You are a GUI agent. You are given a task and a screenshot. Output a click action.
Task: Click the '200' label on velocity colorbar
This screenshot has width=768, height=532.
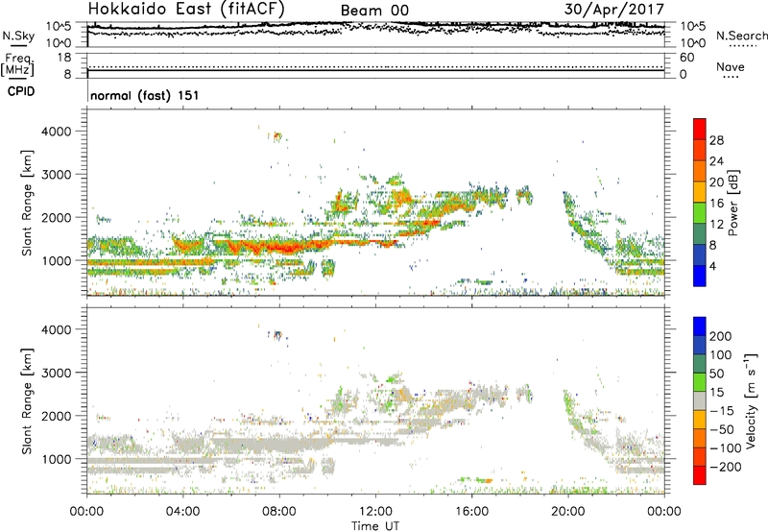point(721,336)
